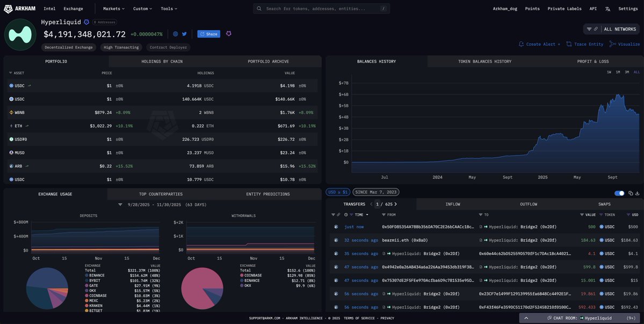Download the transfers table data

click(x=638, y=193)
